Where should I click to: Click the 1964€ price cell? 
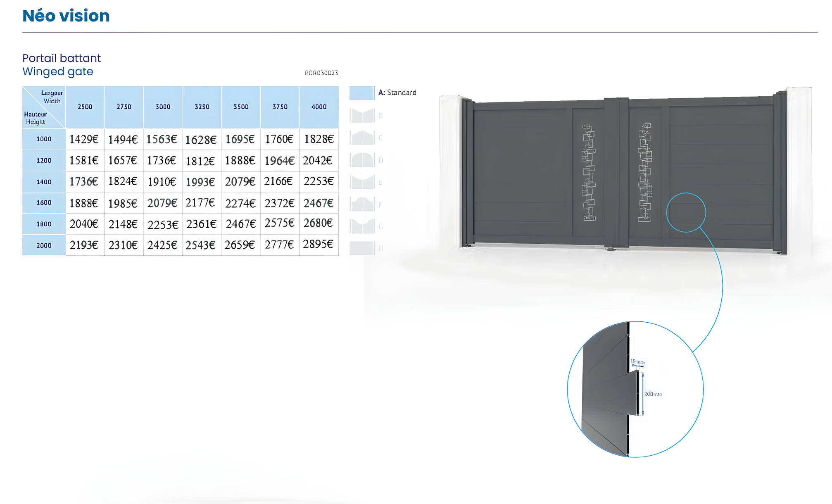point(279,161)
